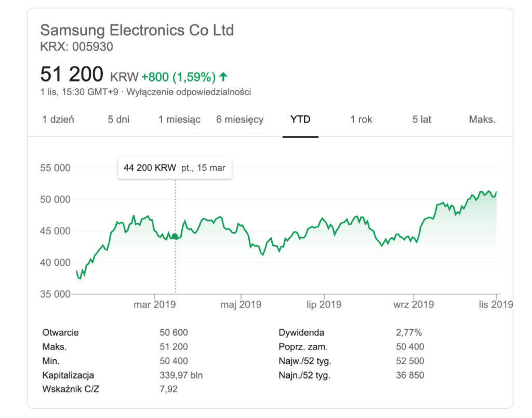This screenshot has width=532, height=418.
Task: Click the green up arrow icon
Action: pos(223,77)
